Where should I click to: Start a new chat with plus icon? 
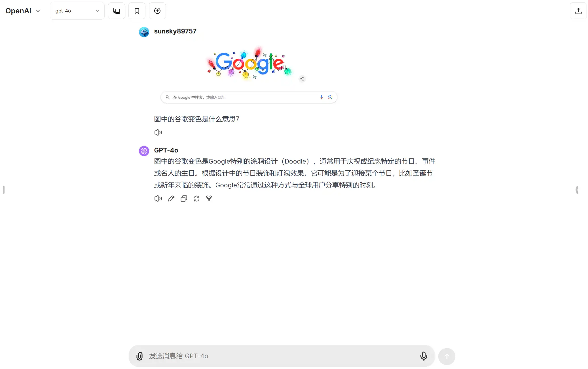click(157, 11)
